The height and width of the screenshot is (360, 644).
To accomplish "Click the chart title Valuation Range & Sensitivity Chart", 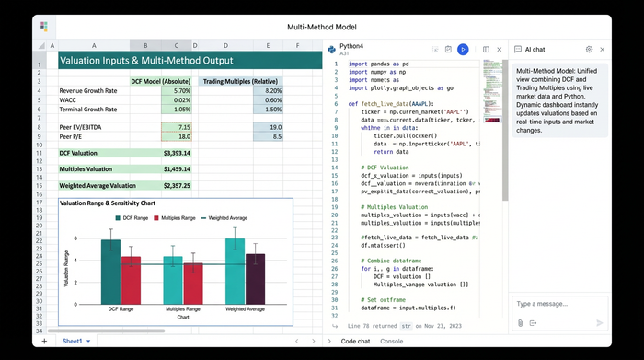I will [108, 203].
